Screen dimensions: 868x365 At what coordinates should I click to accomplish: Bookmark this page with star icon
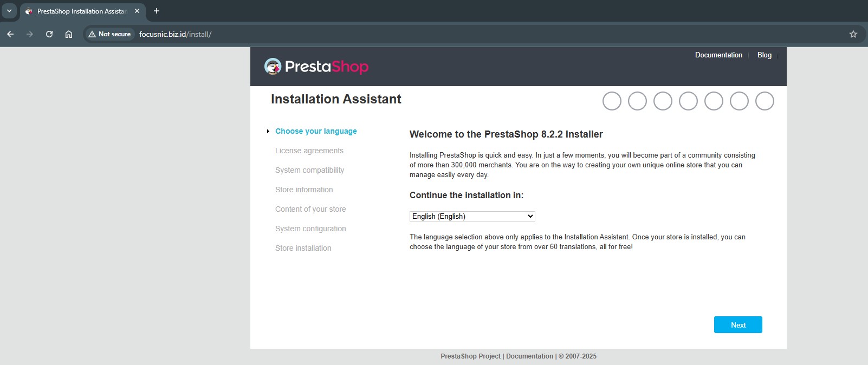[853, 34]
